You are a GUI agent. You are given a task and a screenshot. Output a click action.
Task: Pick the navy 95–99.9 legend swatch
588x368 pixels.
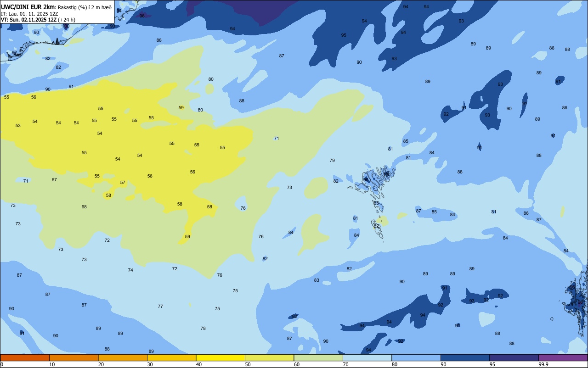pyautogui.click(x=514, y=357)
